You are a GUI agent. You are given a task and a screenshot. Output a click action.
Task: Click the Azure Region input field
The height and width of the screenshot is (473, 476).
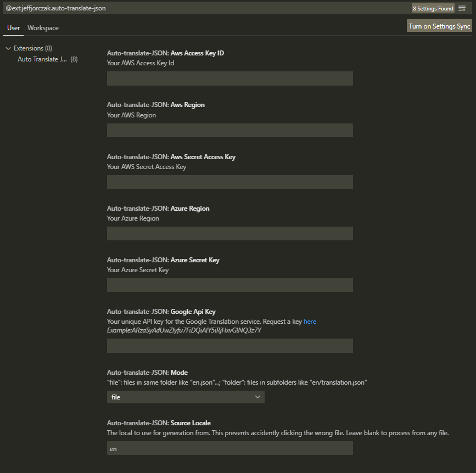(230, 233)
